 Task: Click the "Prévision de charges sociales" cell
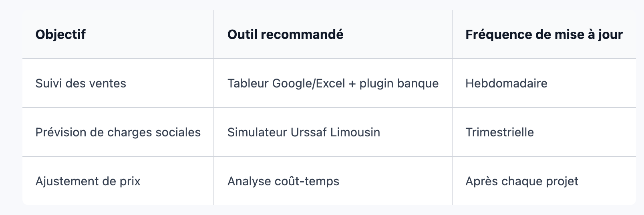click(x=118, y=132)
